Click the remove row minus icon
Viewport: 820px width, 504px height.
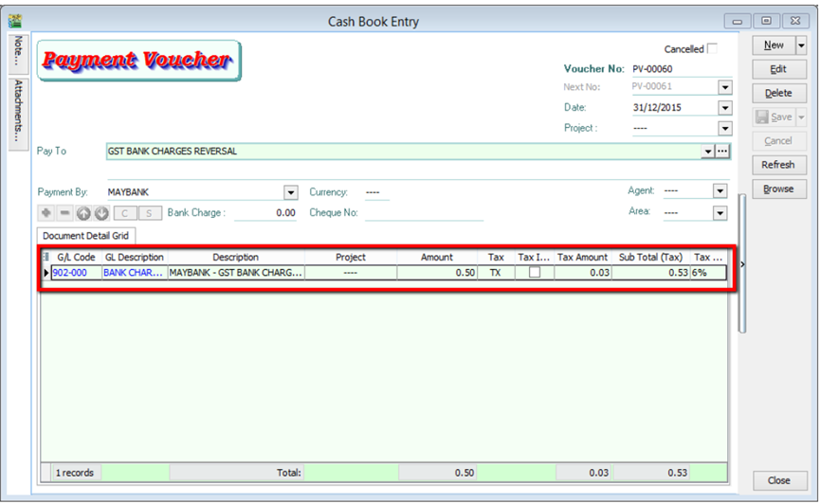[64, 213]
